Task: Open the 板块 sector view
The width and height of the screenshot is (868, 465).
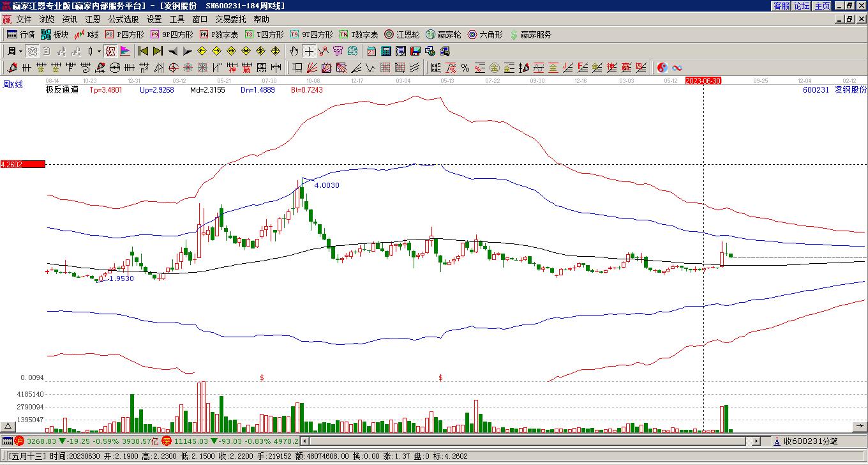Action: pyautogui.click(x=54, y=34)
